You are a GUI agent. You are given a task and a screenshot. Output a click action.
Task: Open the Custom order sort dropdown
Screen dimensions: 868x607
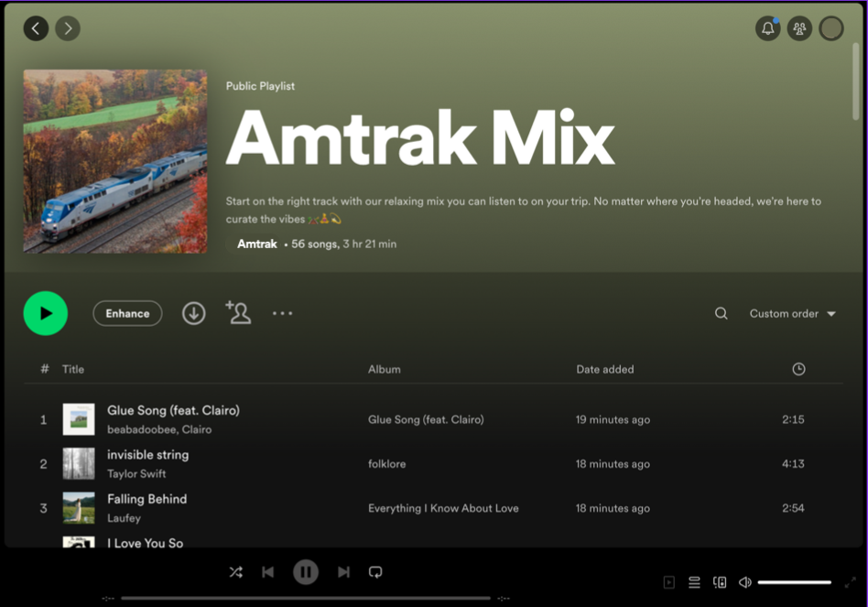pyautogui.click(x=792, y=313)
